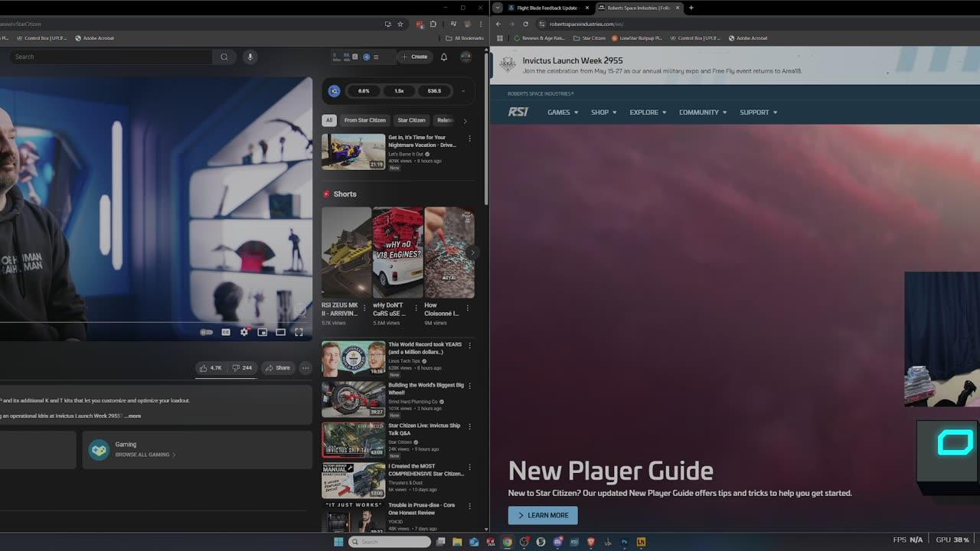Switch to Flight Blade Feedback Update tab

(x=547, y=8)
